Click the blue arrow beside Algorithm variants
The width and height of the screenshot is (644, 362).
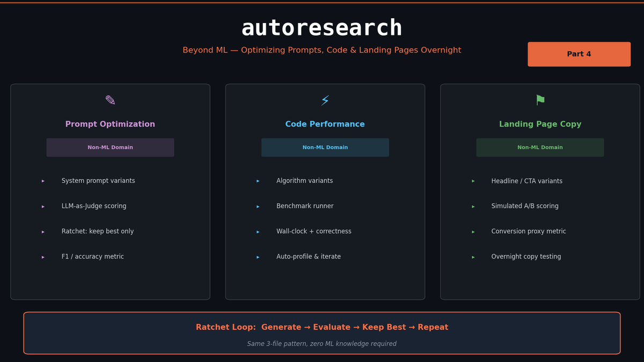pyautogui.click(x=258, y=181)
